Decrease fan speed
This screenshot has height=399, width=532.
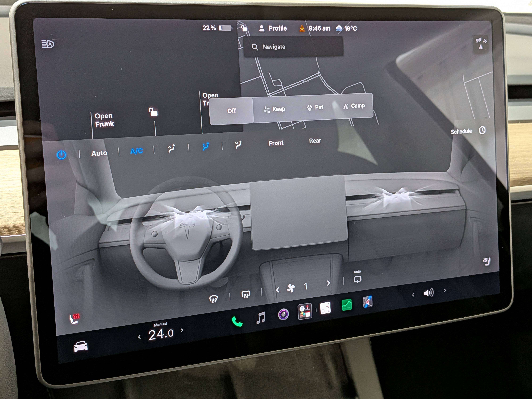click(x=278, y=290)
